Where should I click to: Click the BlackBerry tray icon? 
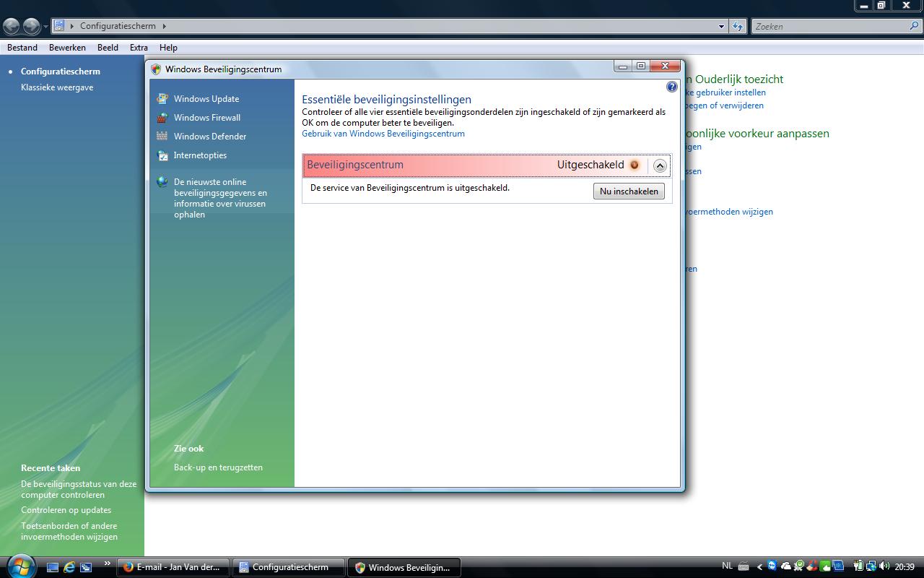point(838,566)
